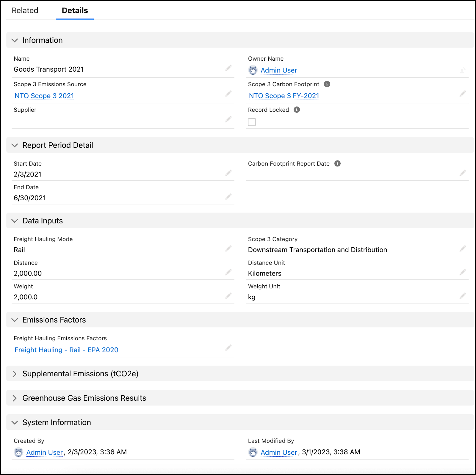This screenshot has height=475, width=476.
Task: Edit End Date pencil icon
Action: (x=228, y=197)
